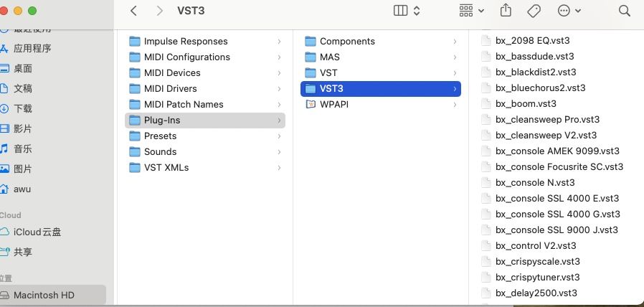The height and width of the screenshot is (307, 644).
Task: Open the search magnifier icon
Action: pos(624,11)
